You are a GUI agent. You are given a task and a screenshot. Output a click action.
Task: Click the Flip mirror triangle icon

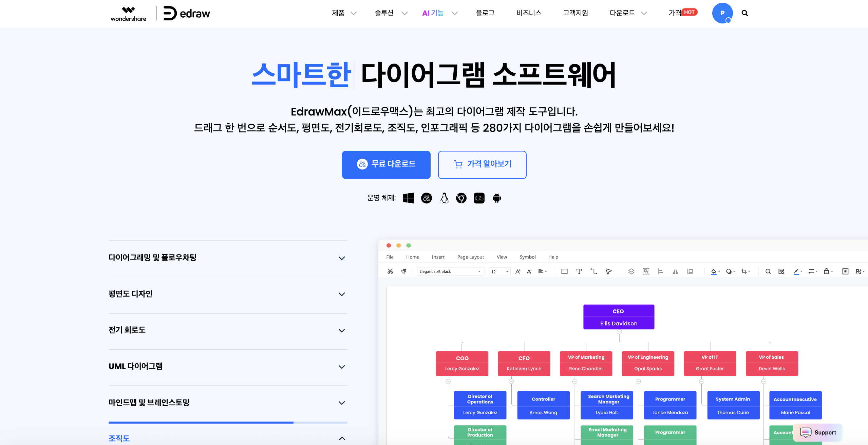pyautogui.click(x=675, y=271)
